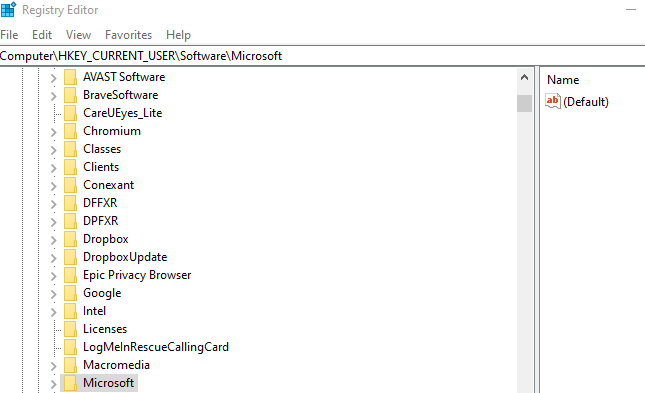The height and width of the screenshot is (393, 645).
Task: Select the BraveSoftware key label
Action: (x=121, y=95)
